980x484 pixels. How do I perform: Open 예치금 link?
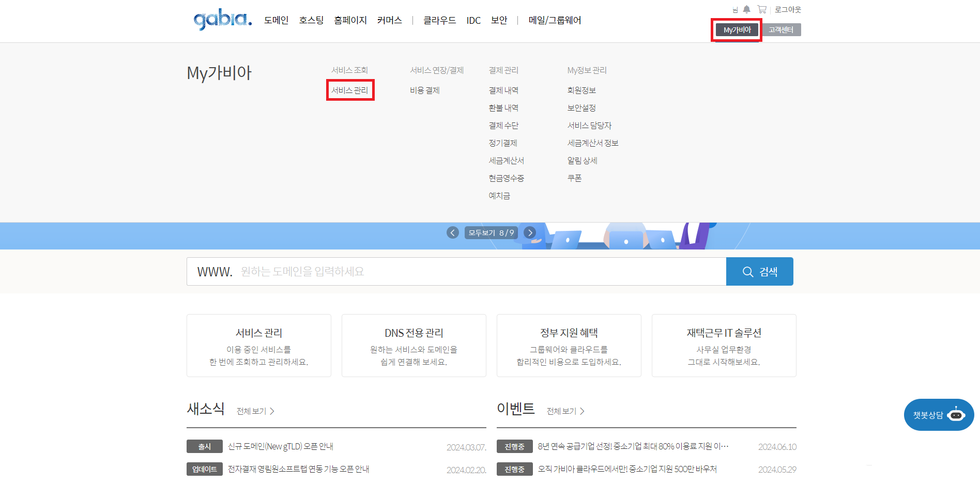click(499, 196)
